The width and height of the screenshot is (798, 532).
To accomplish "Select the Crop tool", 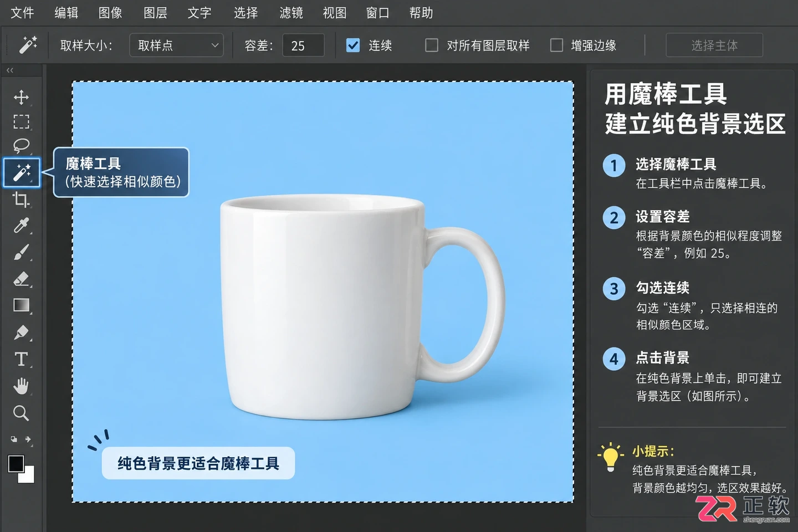I will [x=21, y=199].
